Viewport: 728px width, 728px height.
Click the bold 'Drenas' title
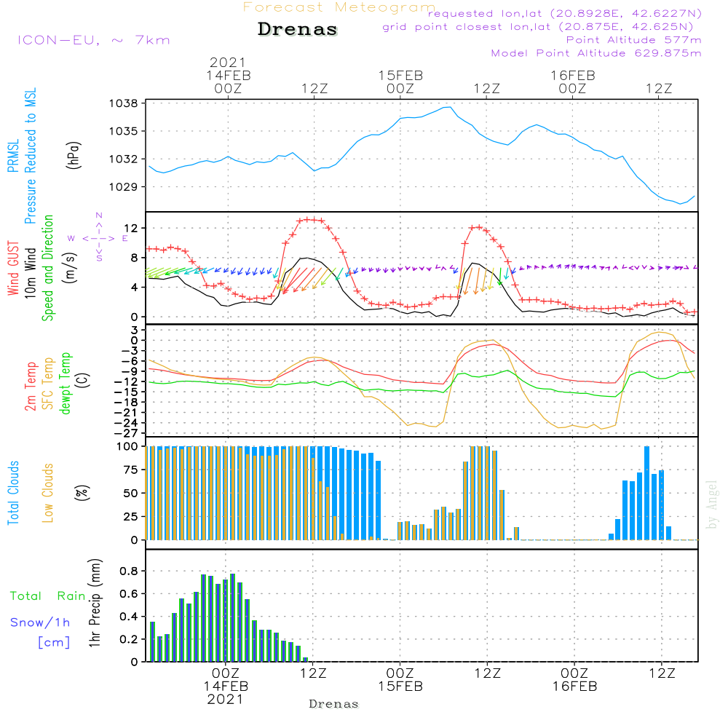pyautogui.click(x=297, y=29)
